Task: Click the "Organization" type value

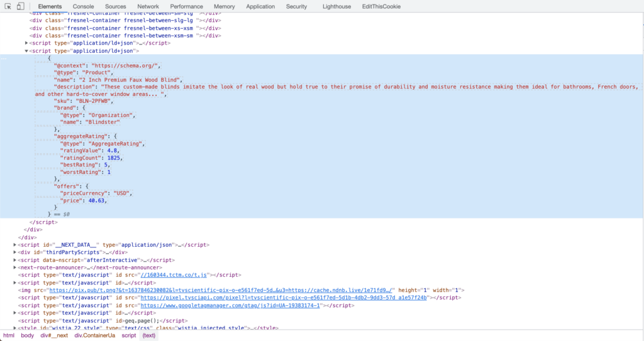Action: pos(111,116)
